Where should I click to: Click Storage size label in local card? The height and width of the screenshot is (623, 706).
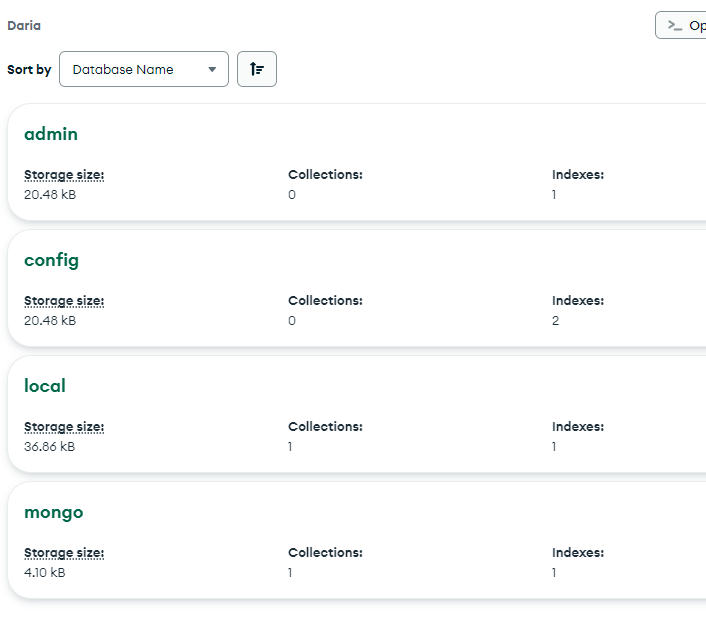(x=64, y=427)
